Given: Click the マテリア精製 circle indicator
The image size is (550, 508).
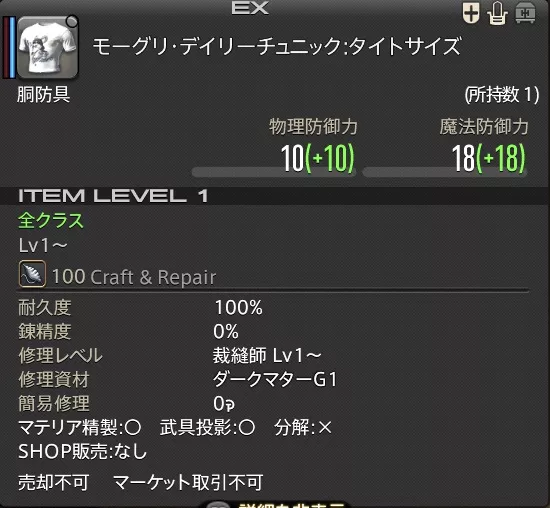Looking at the screenshot, I should tap(133, 428).
